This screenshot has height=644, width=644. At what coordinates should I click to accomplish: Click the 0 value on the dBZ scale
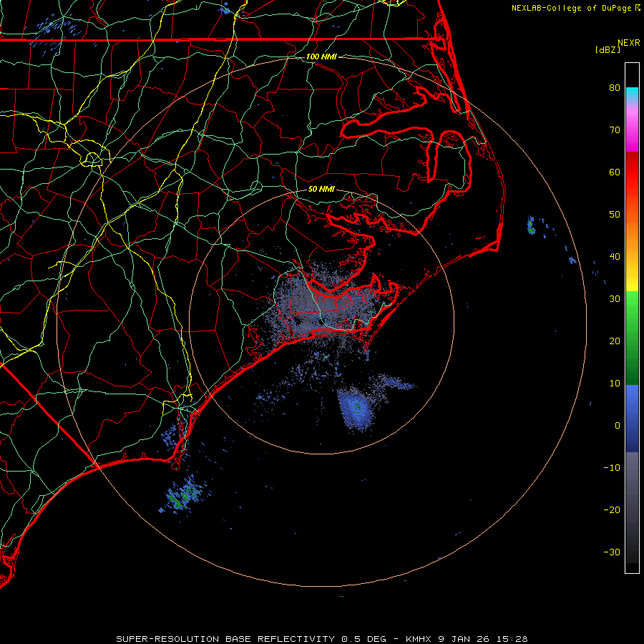click(618, 426)
